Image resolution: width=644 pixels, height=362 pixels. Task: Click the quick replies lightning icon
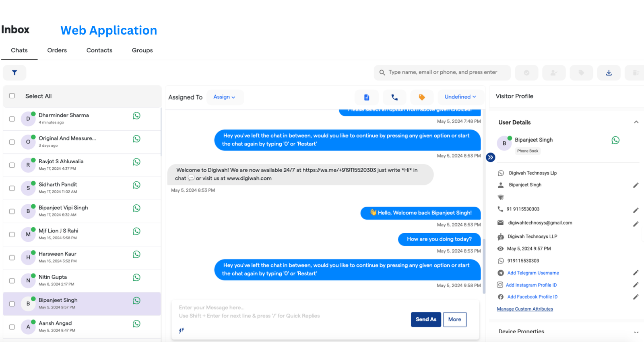coord(182,330)
